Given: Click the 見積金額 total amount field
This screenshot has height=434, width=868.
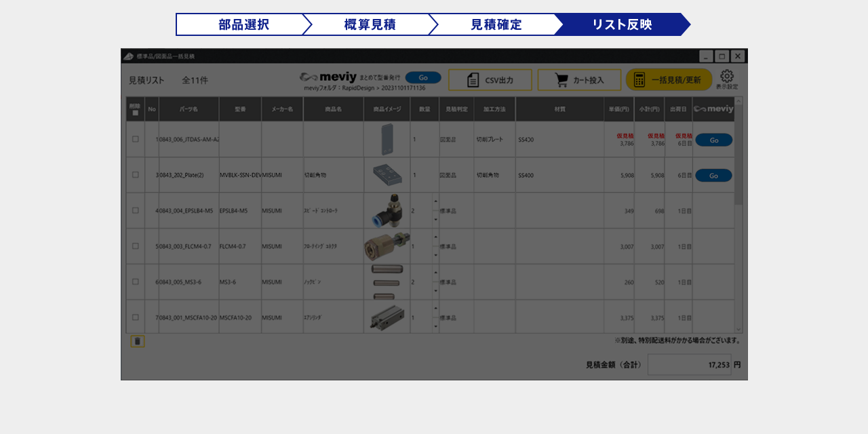Looking at the screenshot, I should pos(689,365).
